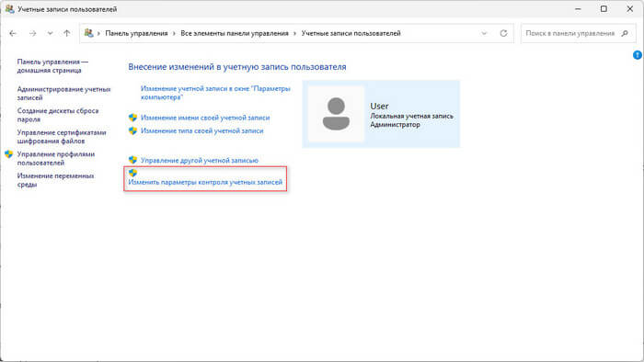Click the Back navigation arrow
644x362 pixels.
[13, 33]
